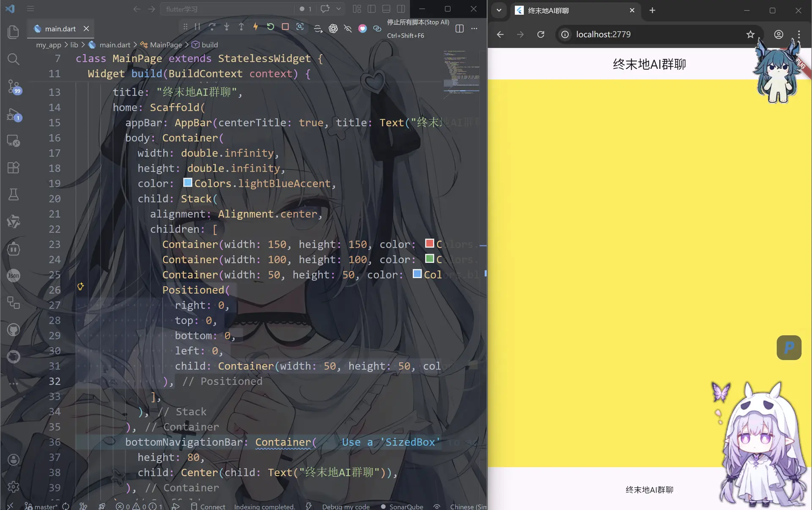
Task: Open the widget inspector from debug toolbar
Action: click(300, 27)
